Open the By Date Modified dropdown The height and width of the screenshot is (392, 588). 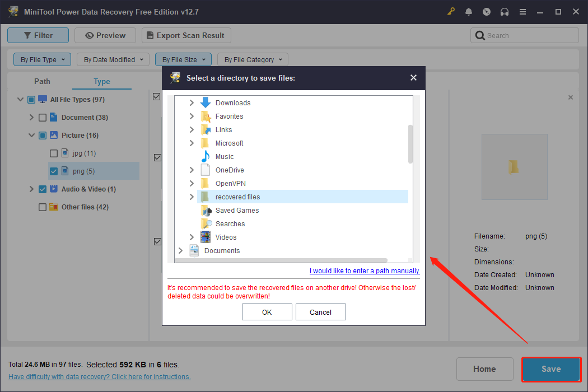(x=113, y=59)
